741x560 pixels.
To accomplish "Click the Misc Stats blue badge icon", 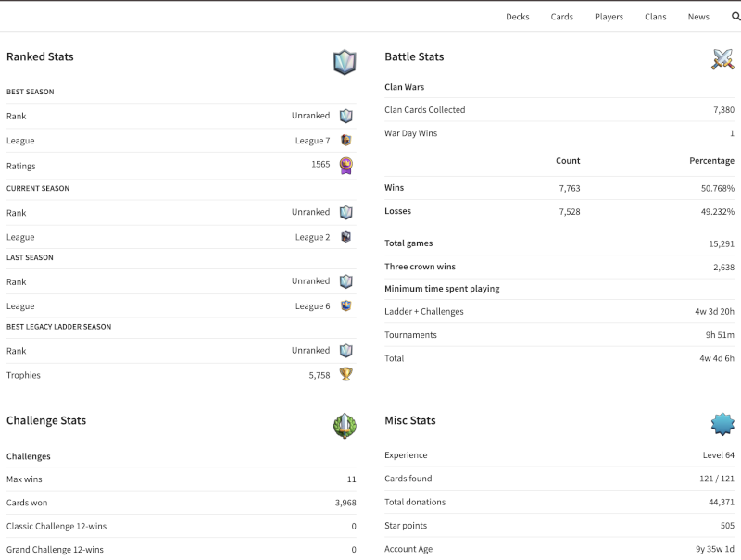I will point(722,424).
